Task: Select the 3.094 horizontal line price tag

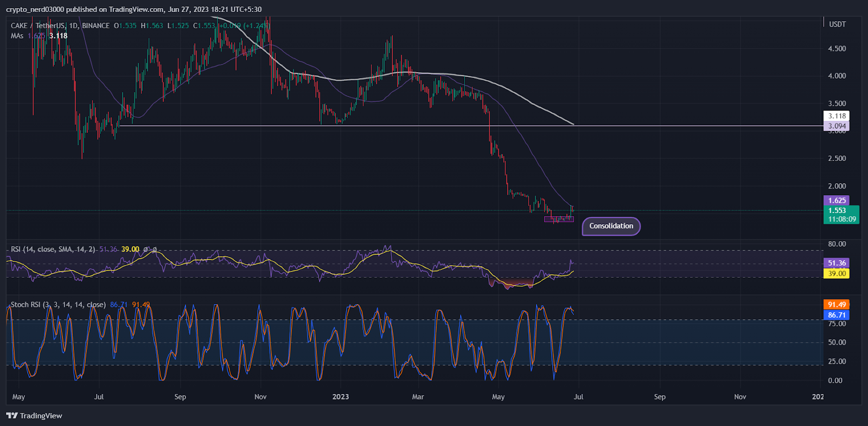Action: [x=837, y=126]
